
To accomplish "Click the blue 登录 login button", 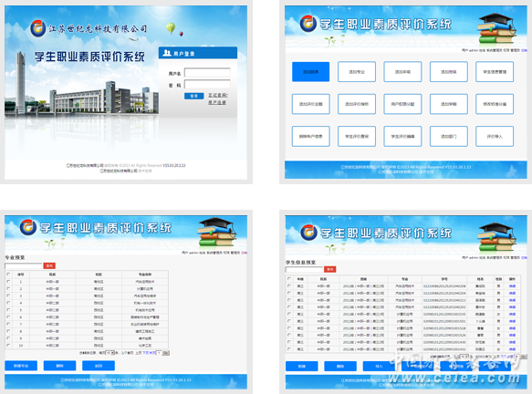I will point(193,96).
